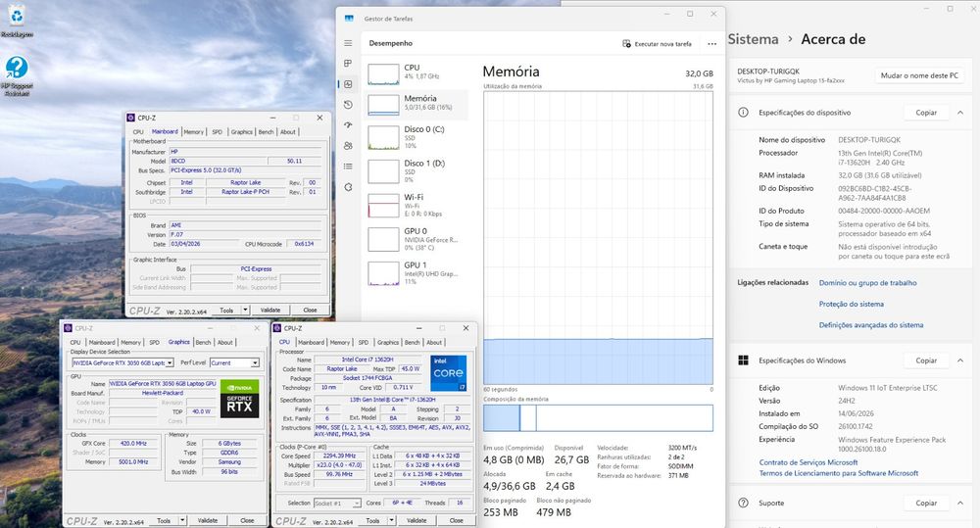This screenshot has height=528, width=980.
Task: Open Users icon in Task Manager sidebar
Action: click(348, 146)
